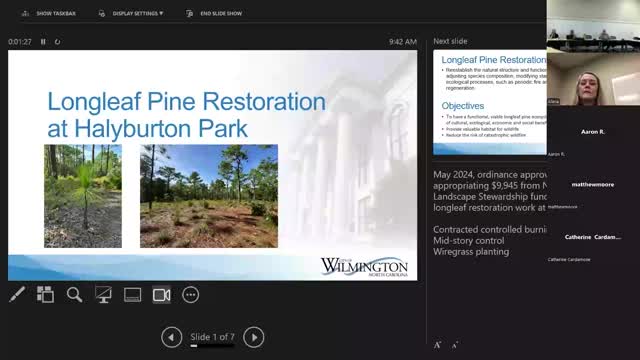Select Aaron R. participant tile
This screenshot has width=640, height=360.
[593, 132]
